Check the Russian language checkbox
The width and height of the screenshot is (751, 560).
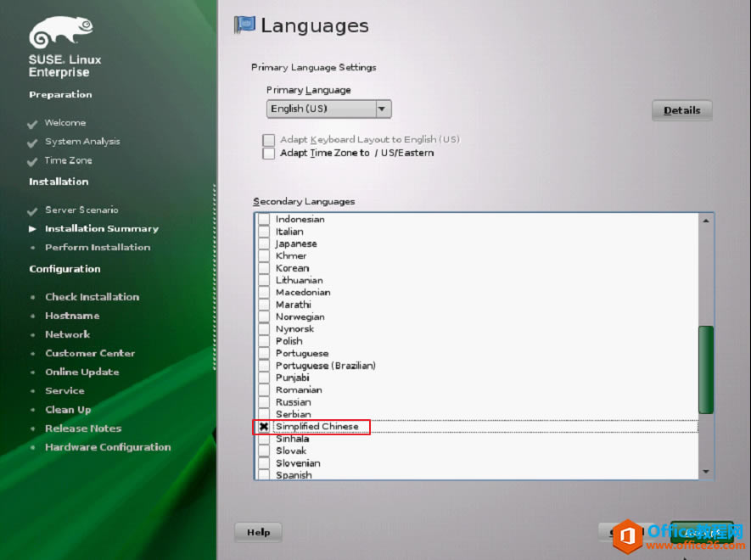(264, 402)
